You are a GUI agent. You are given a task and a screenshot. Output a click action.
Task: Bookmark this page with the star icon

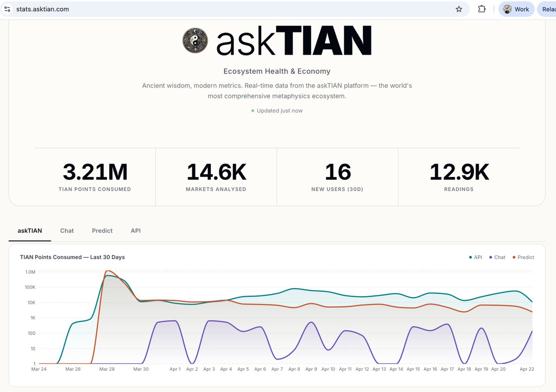click(459, 9)
